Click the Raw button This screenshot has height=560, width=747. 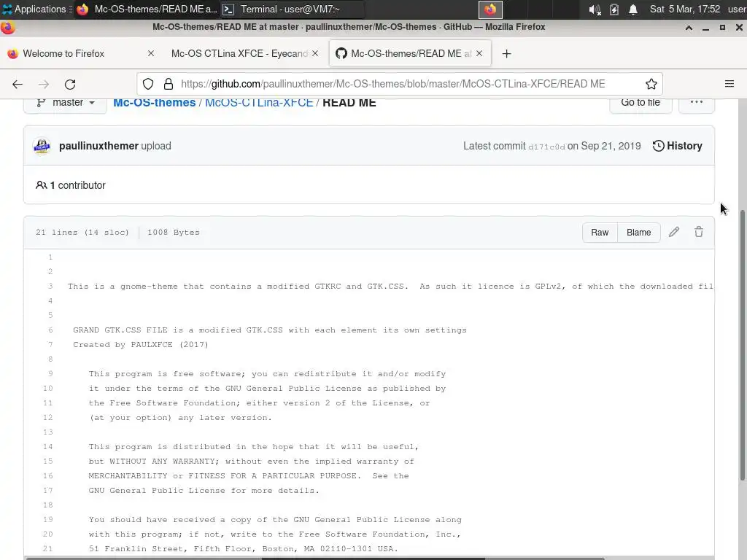(600, 233)
